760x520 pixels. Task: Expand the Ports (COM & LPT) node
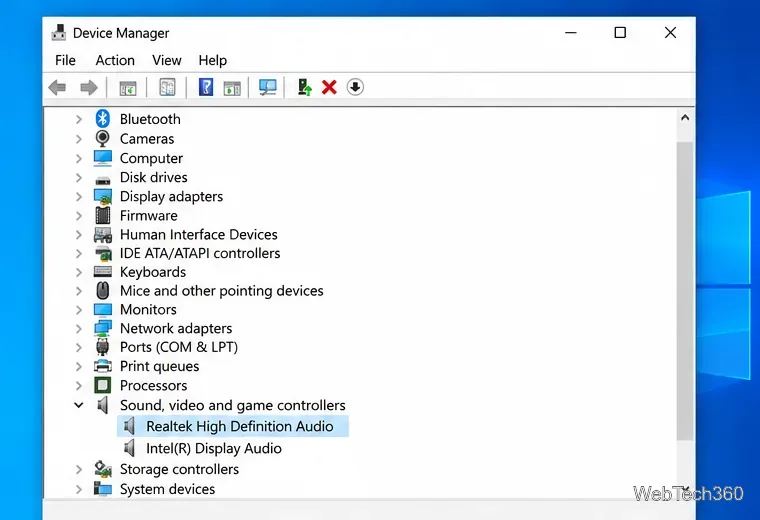pyautogui.click(x=79, y=347)
